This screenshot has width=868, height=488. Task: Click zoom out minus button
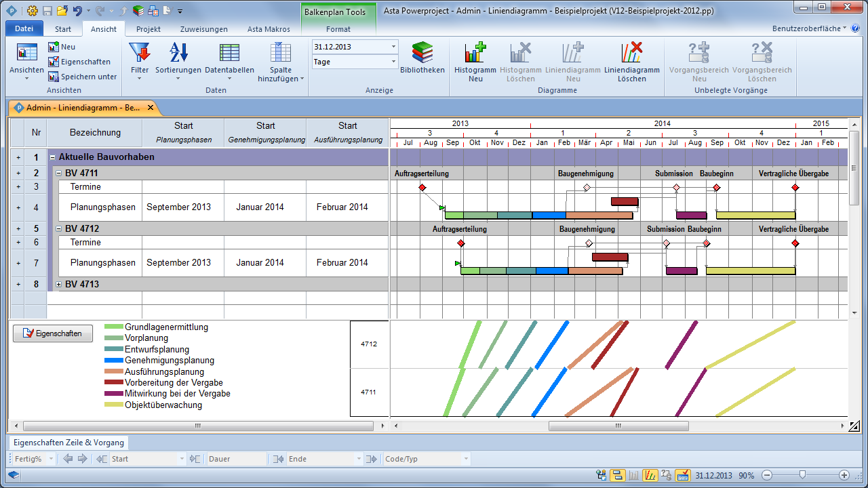click(x=767, y=475)
